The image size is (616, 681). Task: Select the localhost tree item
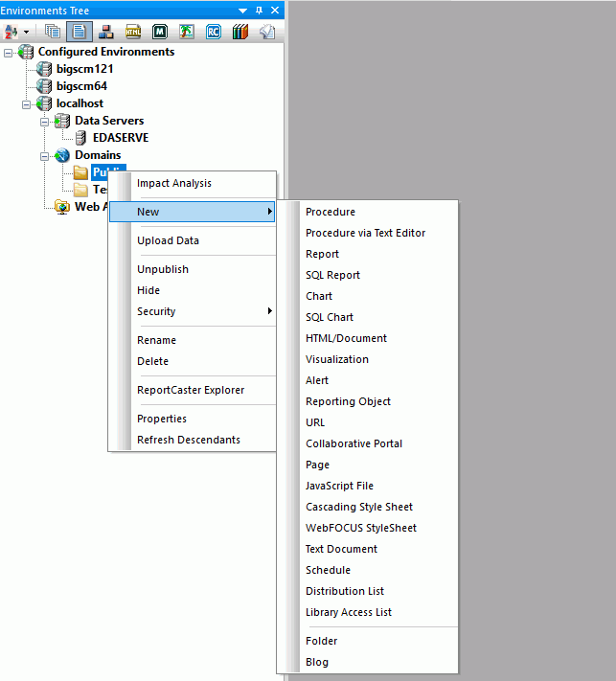click(80, 103)
